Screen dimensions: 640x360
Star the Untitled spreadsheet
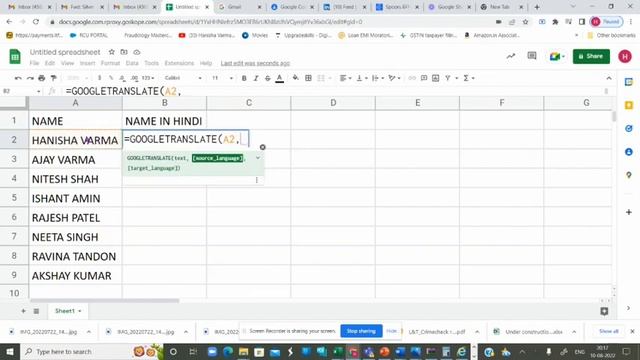click(x=111, y=52)
